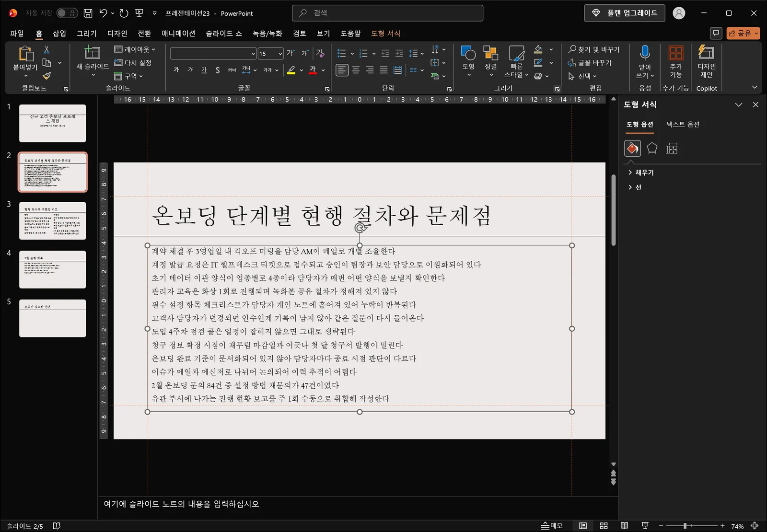This screenshot has width=767, height=532.
Task: Open comments icon near share button
Action: (716, 33)
